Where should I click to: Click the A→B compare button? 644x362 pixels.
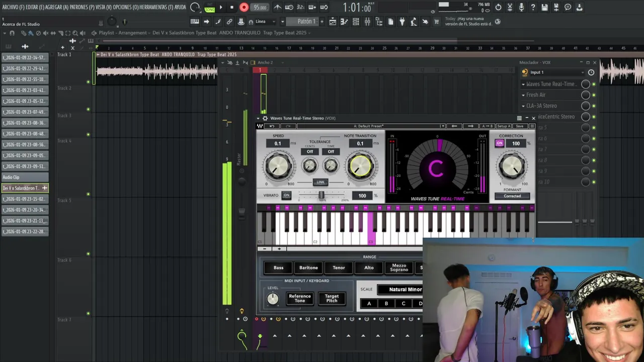click(x=487, y=126)
